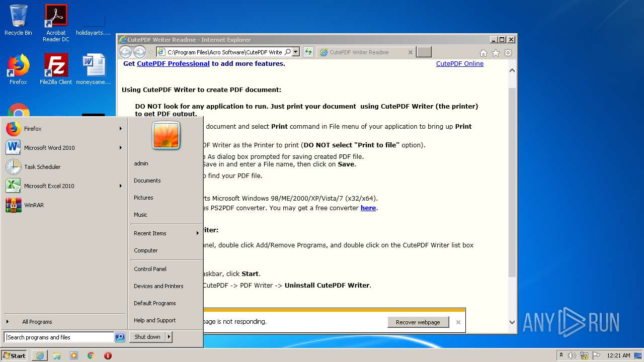
Task: Expand the Firefox jump list arrow
Action: (121, 129)
